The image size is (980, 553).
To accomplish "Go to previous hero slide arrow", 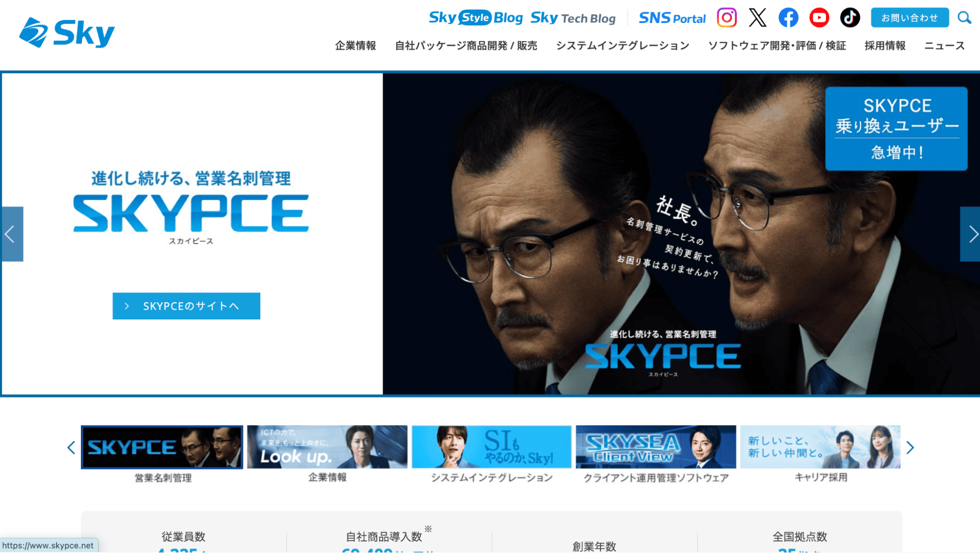I will point(12,234).
